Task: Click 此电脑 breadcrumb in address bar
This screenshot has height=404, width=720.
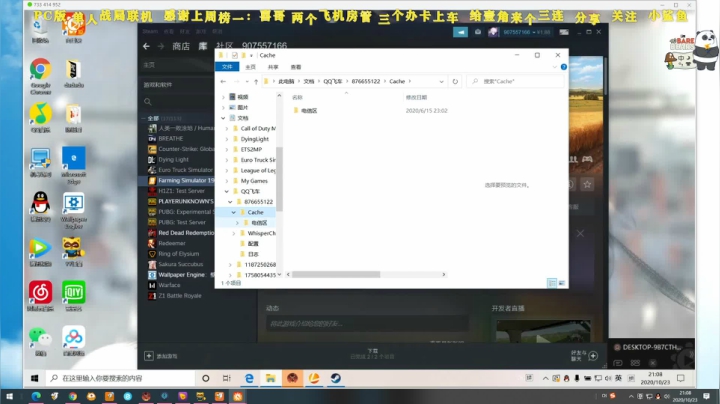Action: click(x=286, y=82)
